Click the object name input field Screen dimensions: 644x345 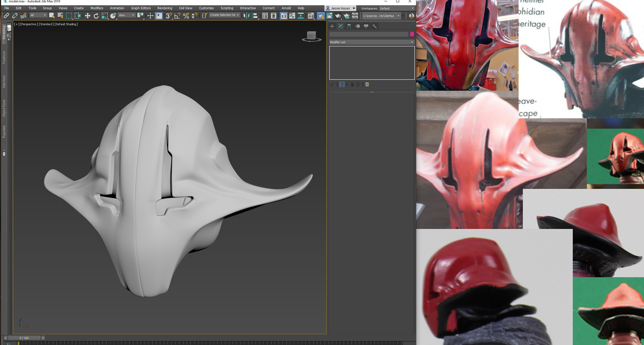369,34
